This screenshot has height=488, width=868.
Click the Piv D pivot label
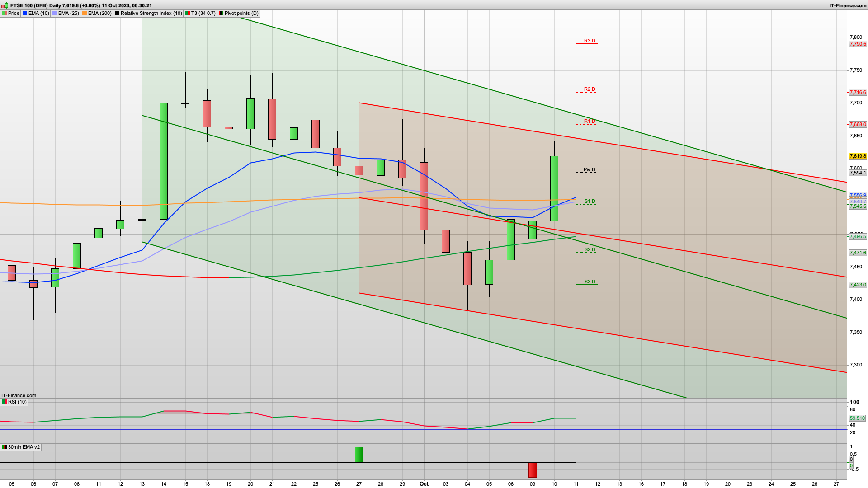point(590,169)
